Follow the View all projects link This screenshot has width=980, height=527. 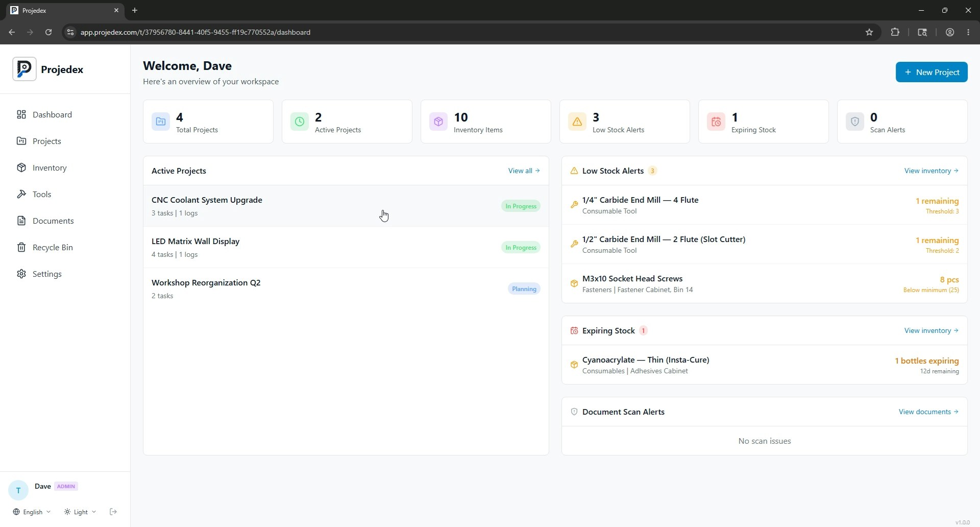(x=524, y=171)
